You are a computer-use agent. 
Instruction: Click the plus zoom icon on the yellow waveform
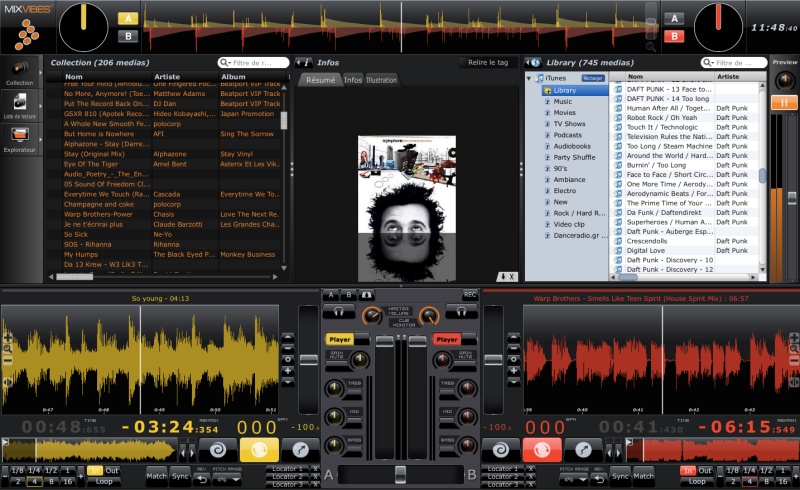click(8, 337)
